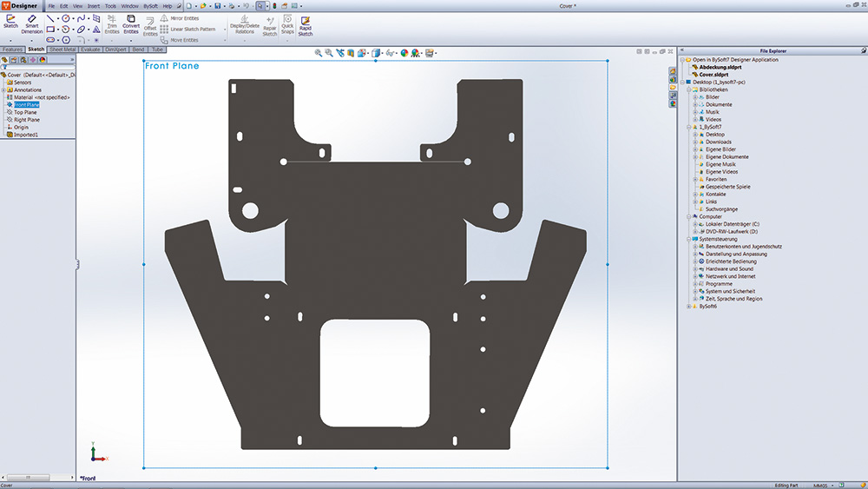
Task: Collapse the 1_BySoft7 user folder node
Action: tap(689, 127)
